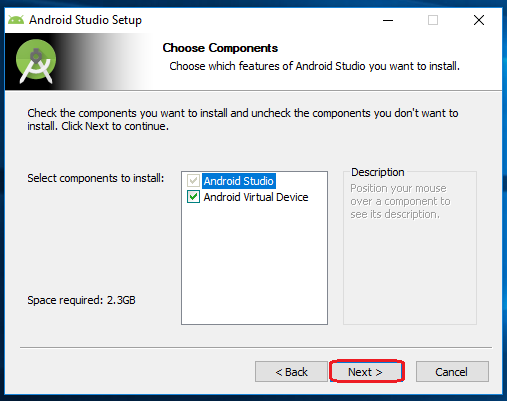Select the Android Virtual Device list entry
507x401 pixels.
tap(256, 197)
